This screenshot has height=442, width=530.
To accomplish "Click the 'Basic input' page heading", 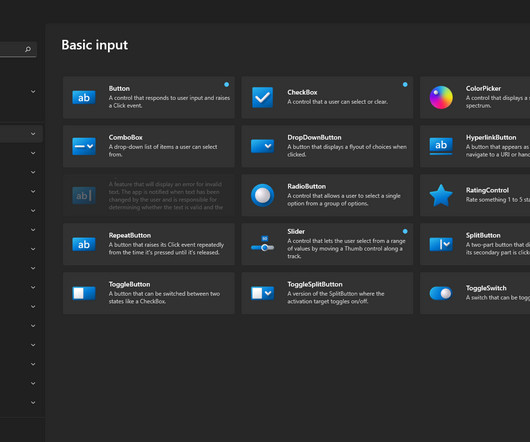I will click(94, 45).
